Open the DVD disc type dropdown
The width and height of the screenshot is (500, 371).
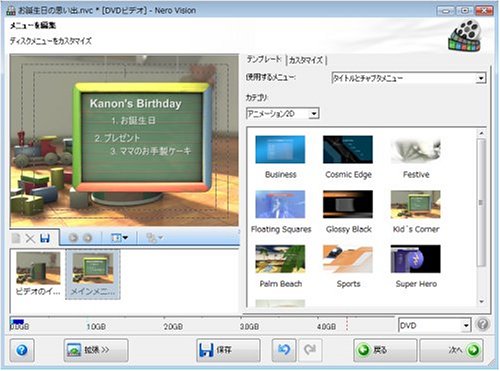pyautogui.click(x=434, y=325)
